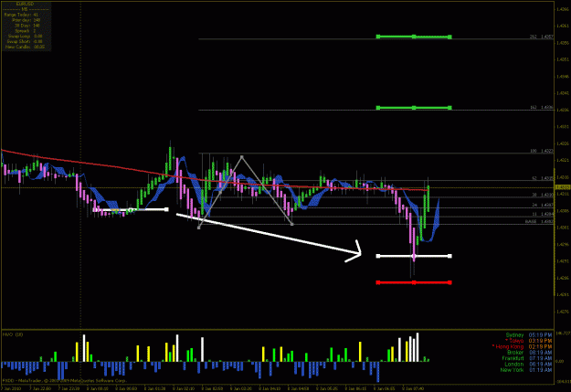Viewport: 571px width, 392px height.
Task: Click the Sydney session clock label
Action: tap(514, 334)
